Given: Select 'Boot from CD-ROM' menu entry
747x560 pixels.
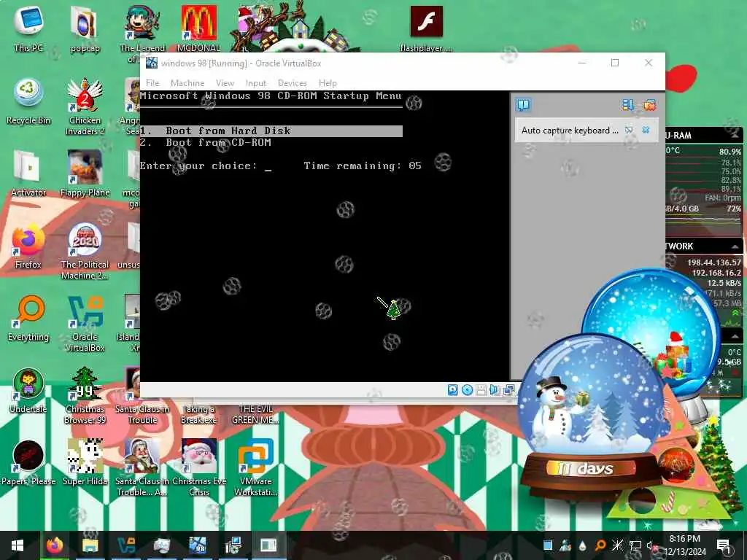Looking at the screenshot, I should pyautogui.click(x=206, y=142).
